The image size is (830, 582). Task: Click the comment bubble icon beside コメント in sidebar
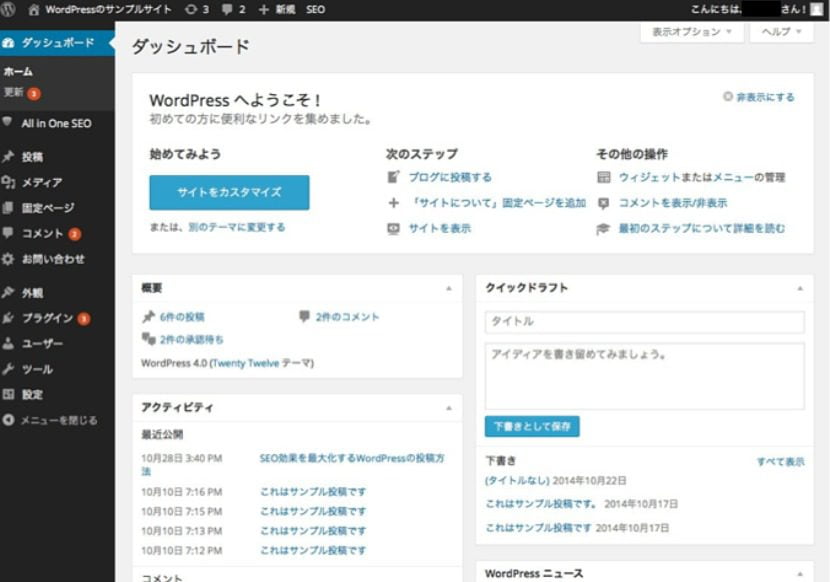click(8, 232)
